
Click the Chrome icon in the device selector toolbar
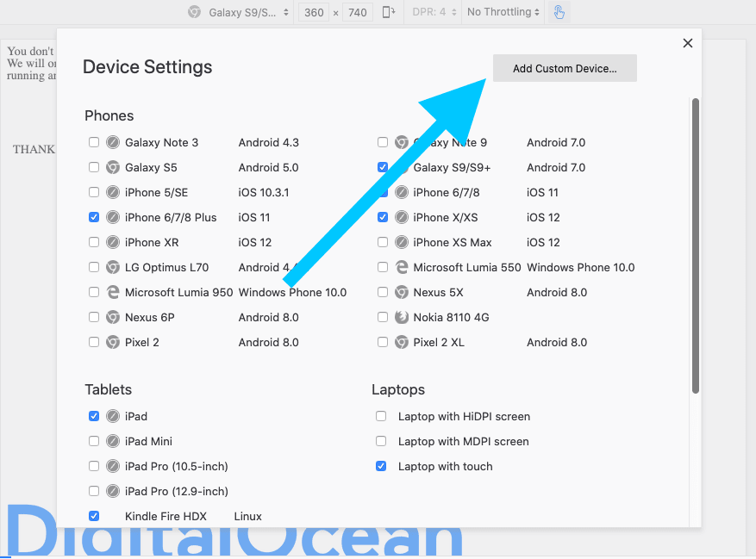click(194, 12)
